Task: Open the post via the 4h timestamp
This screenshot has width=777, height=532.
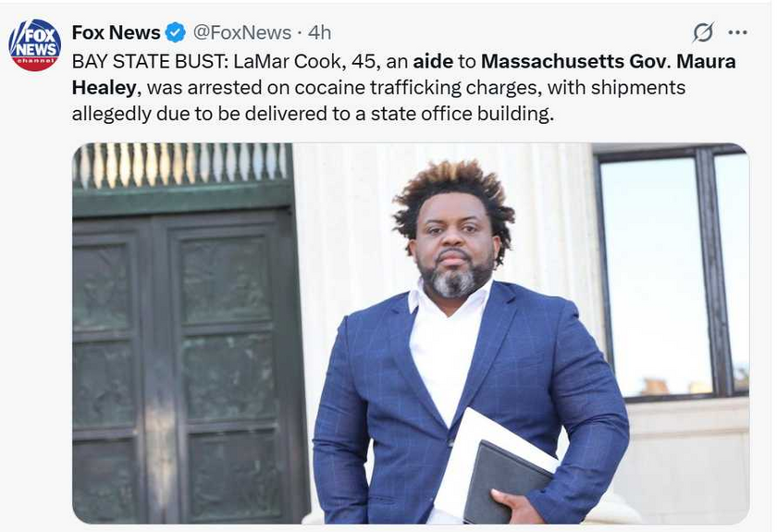Action: pos(319,33)
